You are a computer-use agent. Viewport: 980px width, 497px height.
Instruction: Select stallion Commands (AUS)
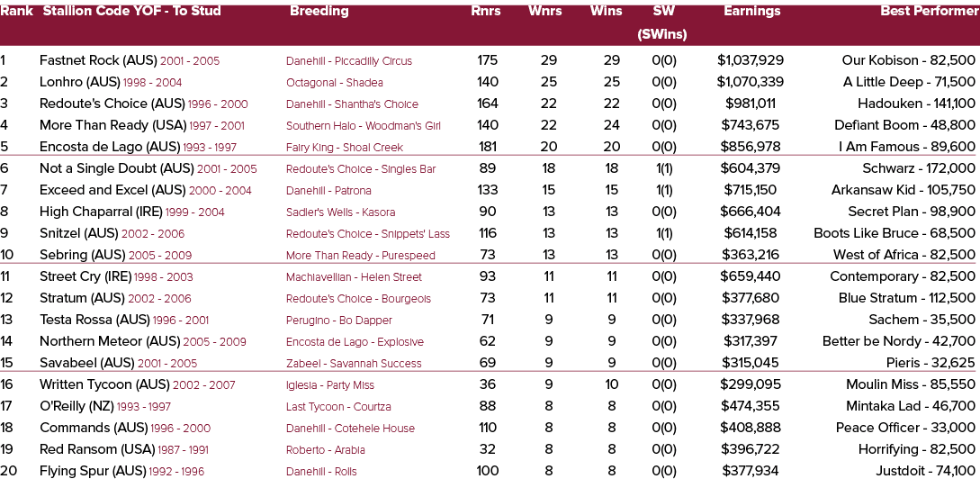coord(94,428)
